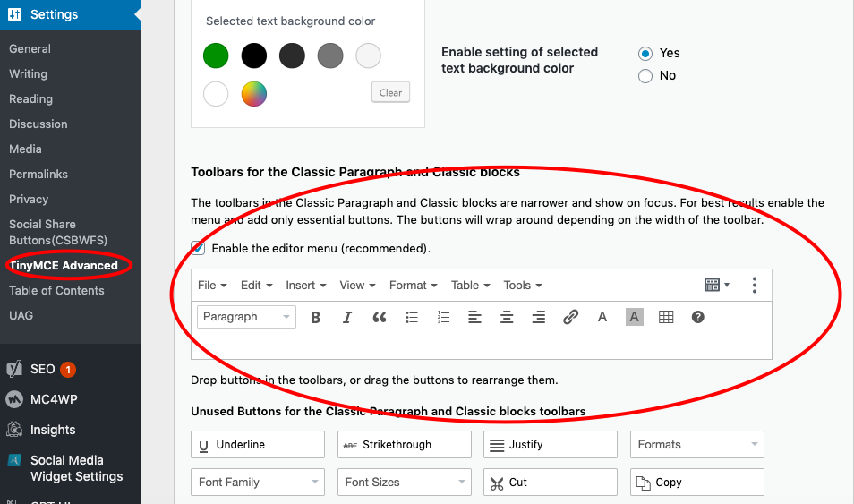
Task: Open the Table menu
Action: coord(471,286)
